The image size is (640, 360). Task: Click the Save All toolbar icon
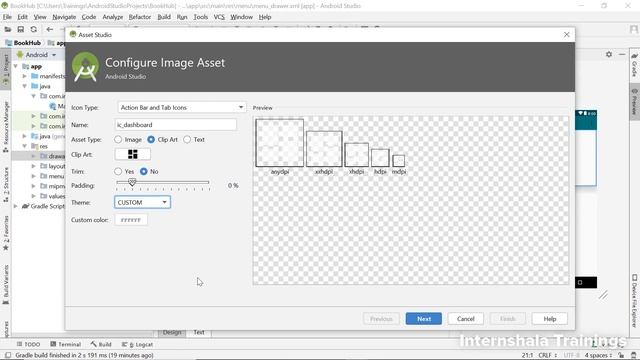click(20, 29)
